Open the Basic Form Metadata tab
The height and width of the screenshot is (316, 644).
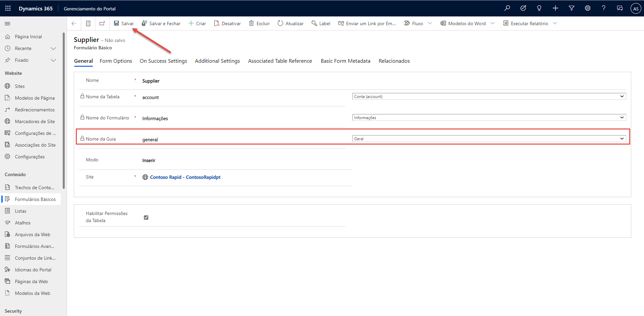[345, 61]
